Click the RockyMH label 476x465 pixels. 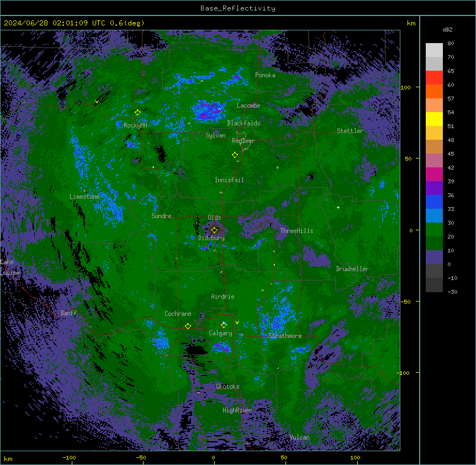(135, 125)
